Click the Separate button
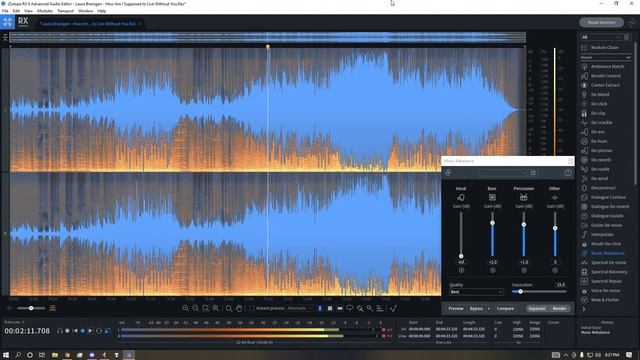Screen dimensions: 640x360 (x=537, y=309)
